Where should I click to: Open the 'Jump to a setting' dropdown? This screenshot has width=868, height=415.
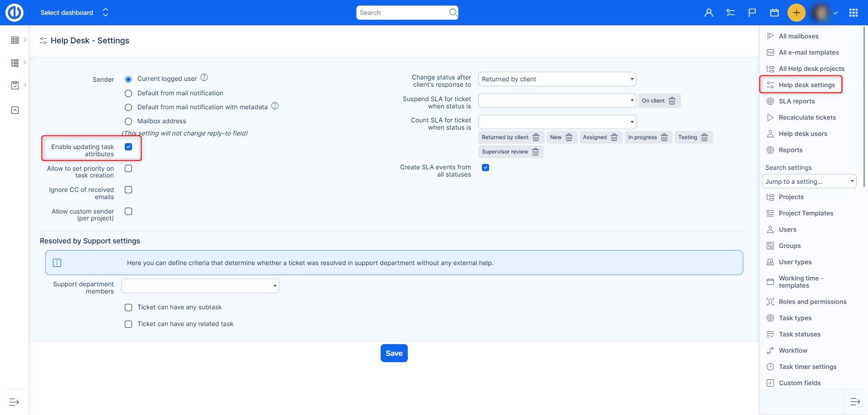pos(809,182)
